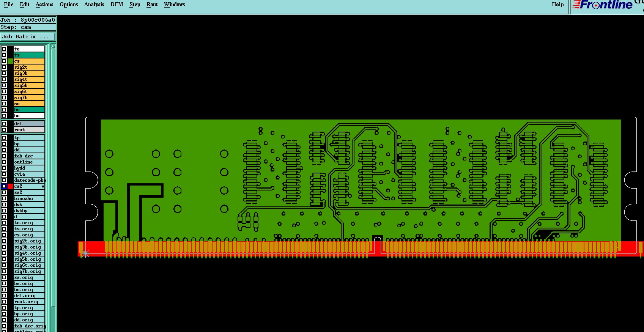
Task: Toggle display checkbox for layer bs.orig
Action: pyautogui.click(x=4, y=283)
